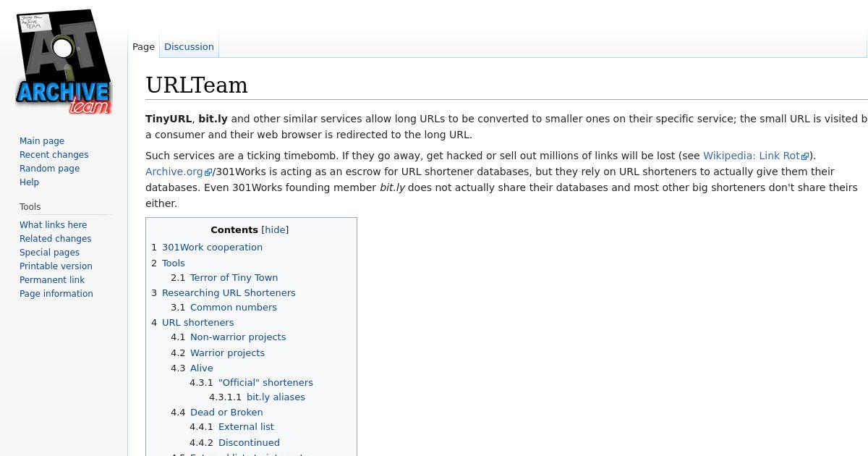Open Related changes link
Viewport: 868px width, 456px height.
(55, 239)
